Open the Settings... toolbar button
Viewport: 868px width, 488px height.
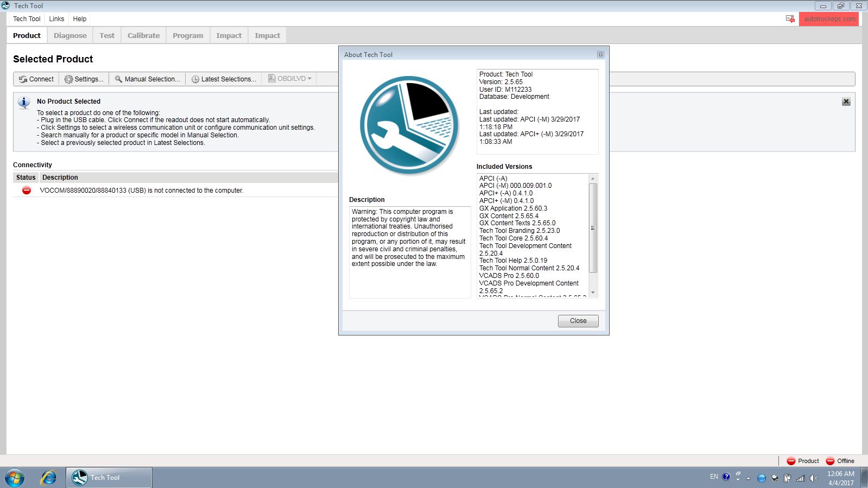84,79
